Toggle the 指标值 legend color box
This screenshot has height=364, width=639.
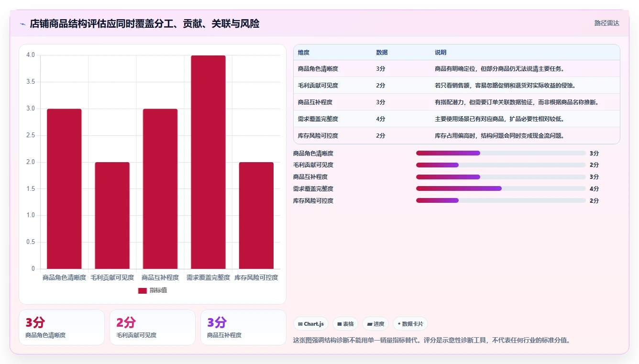tap(143, 290)
